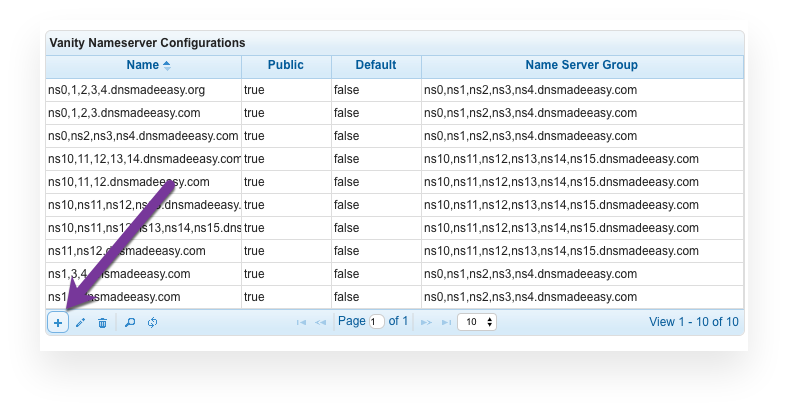
Task: Click the sort arrow next to Name
Action: pos(167,65)
